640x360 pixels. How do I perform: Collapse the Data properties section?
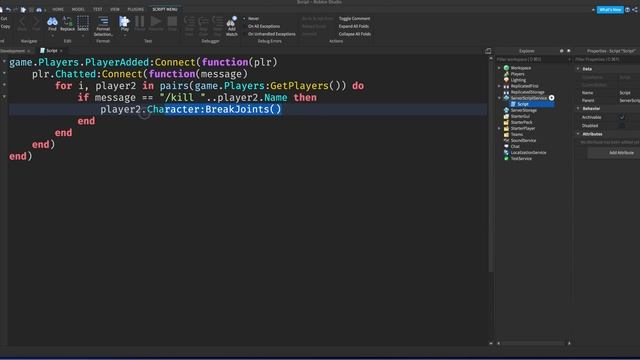[x=578, y=69]
